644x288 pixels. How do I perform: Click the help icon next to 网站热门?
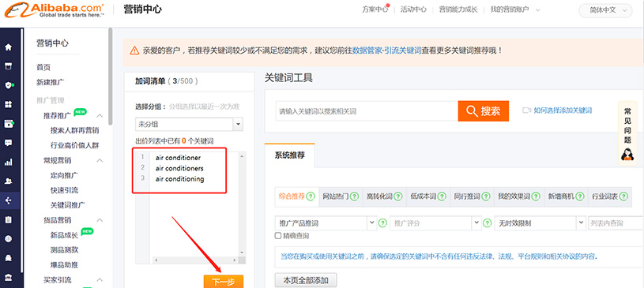pyautogui.click(x=354, y=196)
